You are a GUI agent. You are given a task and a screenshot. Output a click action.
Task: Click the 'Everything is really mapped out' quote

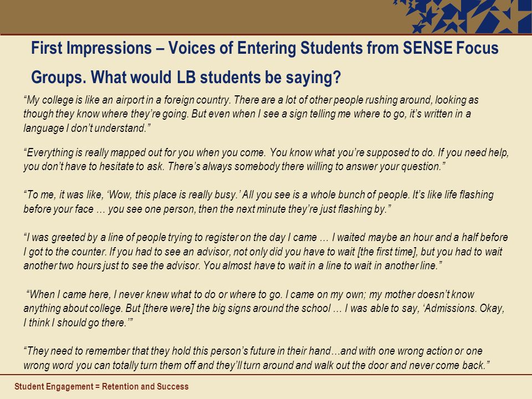[266, 160]
